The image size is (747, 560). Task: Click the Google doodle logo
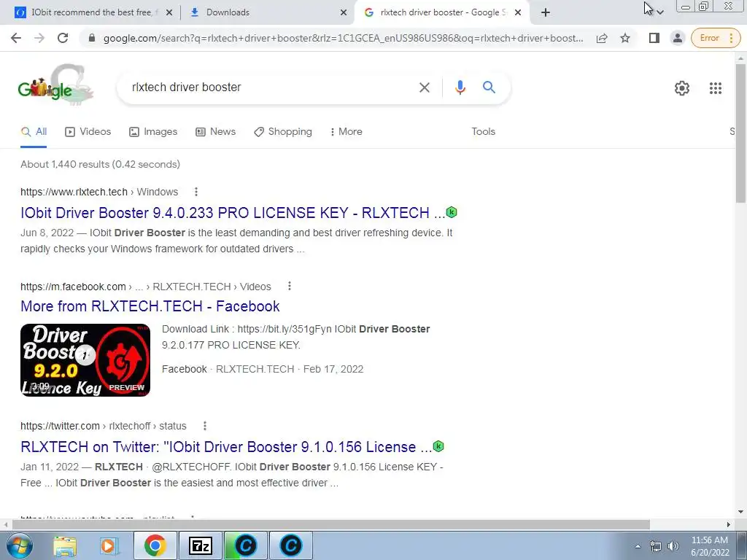click(x=55, y=85)
